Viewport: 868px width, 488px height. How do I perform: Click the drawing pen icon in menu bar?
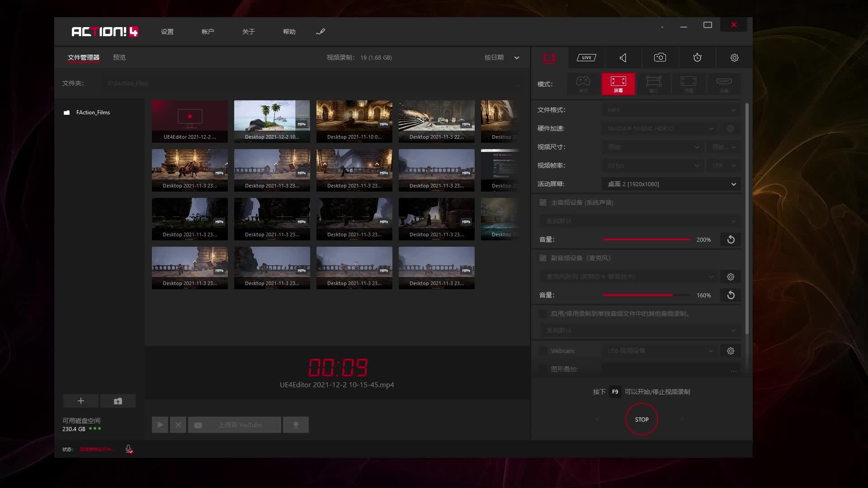[x=321, y=32]
